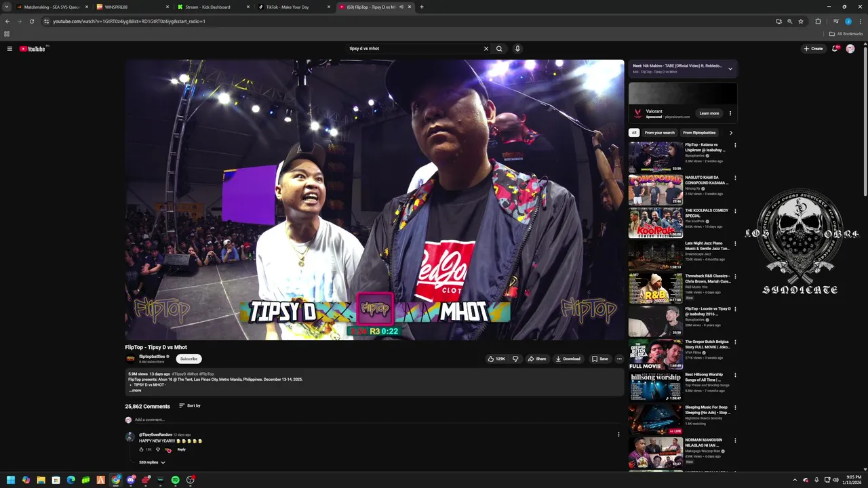Save the video to a playlist

[x=599, y=359]
